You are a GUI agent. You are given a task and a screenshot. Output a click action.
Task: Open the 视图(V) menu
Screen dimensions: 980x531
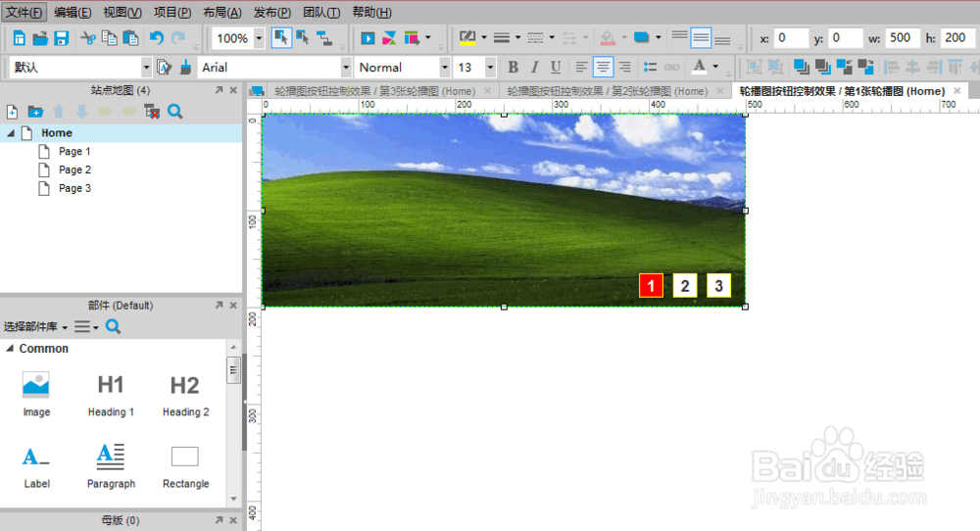[122, 13]
